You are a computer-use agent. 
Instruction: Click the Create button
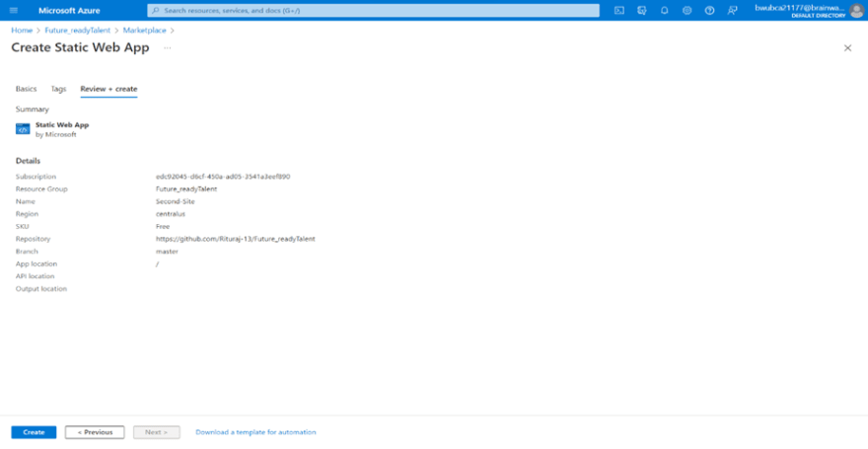(x=34, y=432)
